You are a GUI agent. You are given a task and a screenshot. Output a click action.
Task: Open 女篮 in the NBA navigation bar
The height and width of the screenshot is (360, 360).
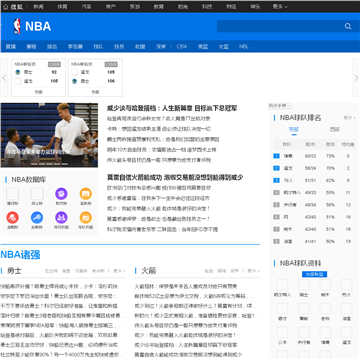click(223, 47)
